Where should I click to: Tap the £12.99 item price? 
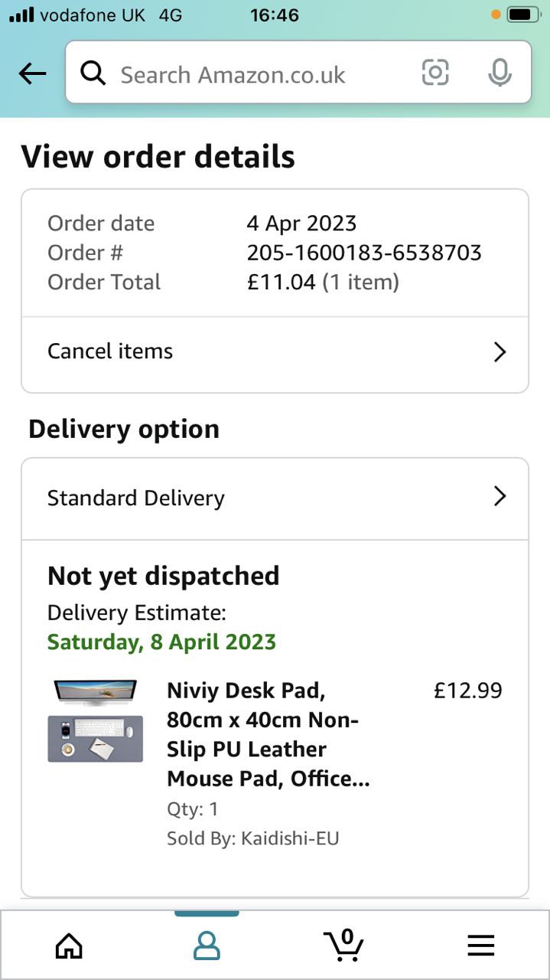click(x=467, y=691)
